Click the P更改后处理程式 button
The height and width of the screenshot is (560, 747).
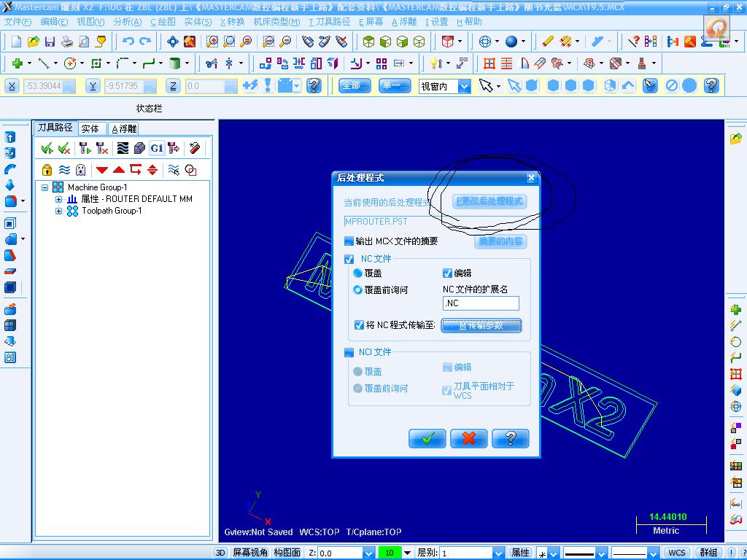click(x=489, y=201)
